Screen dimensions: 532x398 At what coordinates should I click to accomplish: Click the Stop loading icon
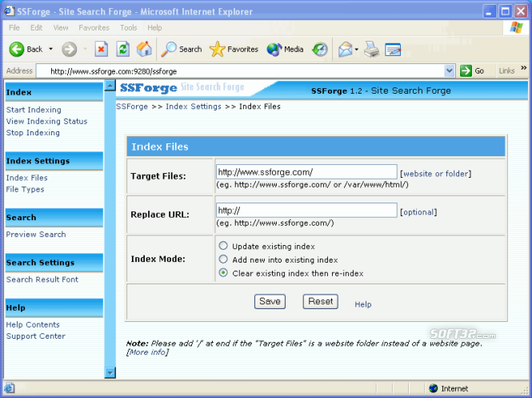(101, 49)
